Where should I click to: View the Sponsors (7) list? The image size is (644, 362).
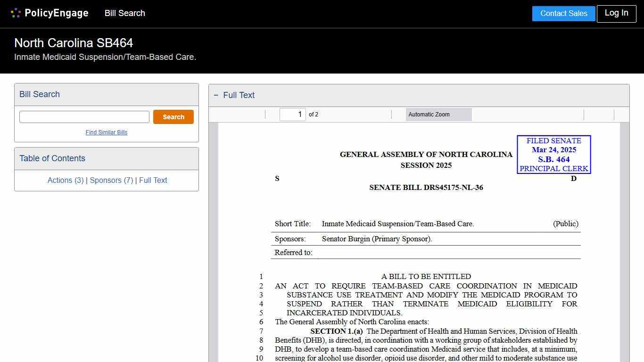pyautogui.click(x=111, y=180)
